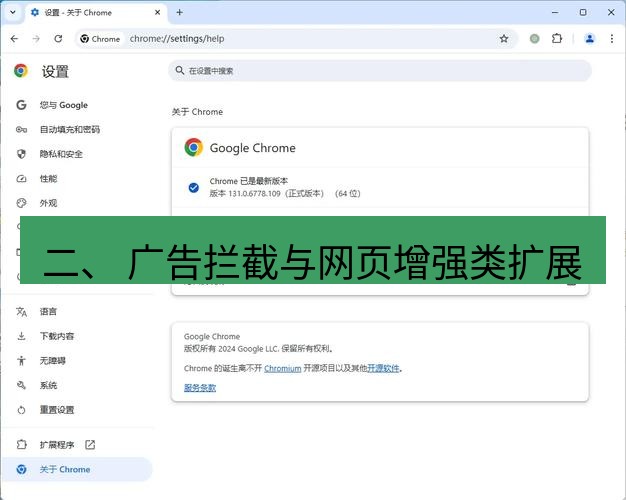Image resolution: width=626 pixels, height=500 pixels.
Task: Click the version text 131.0.6778.109
Action: [254, 194]
